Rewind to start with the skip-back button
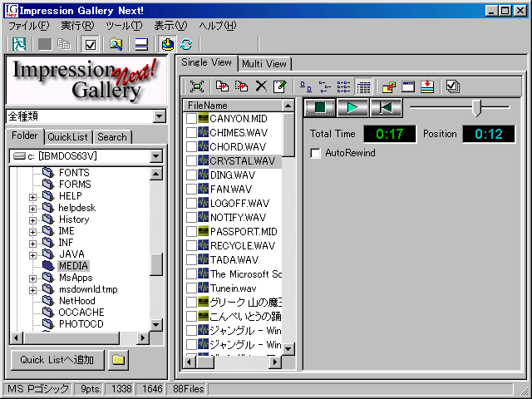The width and height of the screenshot is (532, 399). click(386, 108)
